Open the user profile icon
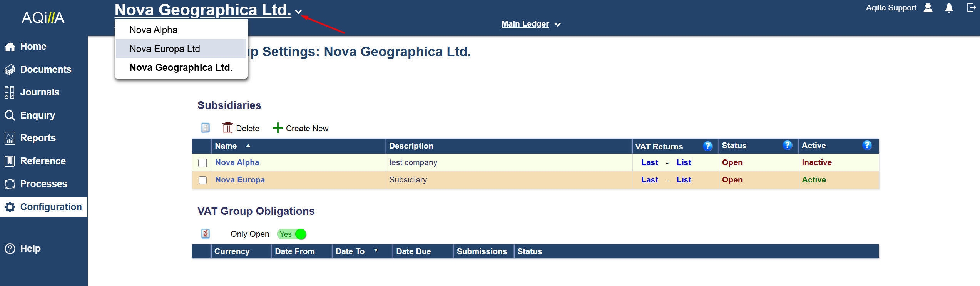The height and width of the screenshot is (286, 980). [928, 8]
